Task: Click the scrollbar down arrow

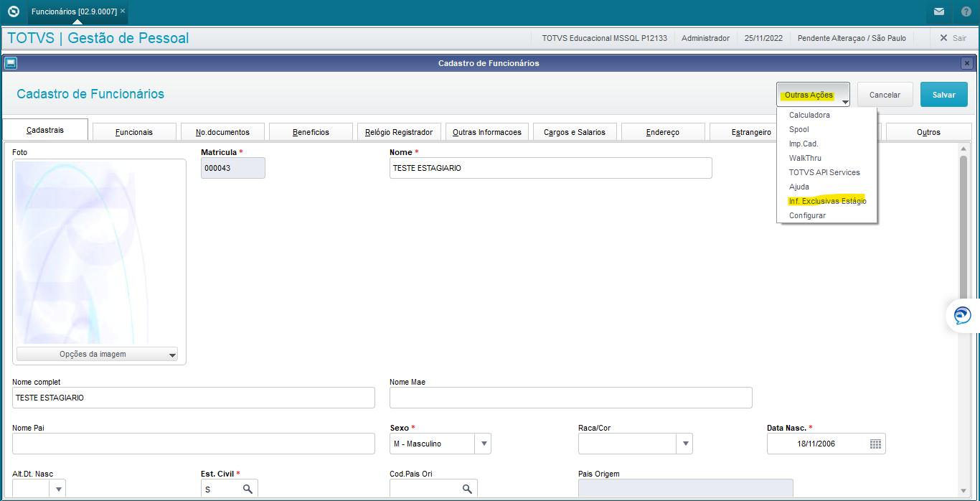Action: [964, 490]
